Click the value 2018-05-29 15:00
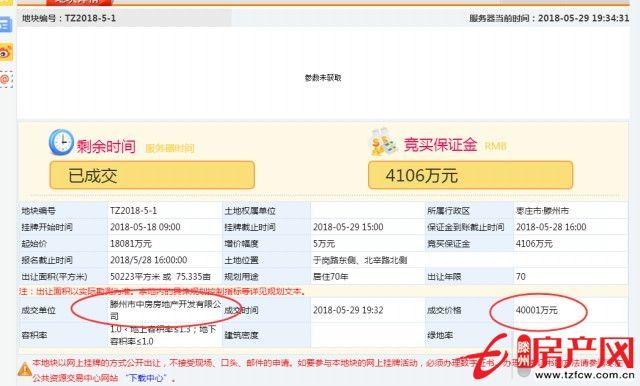The height and width of the screenshot is (386, 640). pos(348,227)
